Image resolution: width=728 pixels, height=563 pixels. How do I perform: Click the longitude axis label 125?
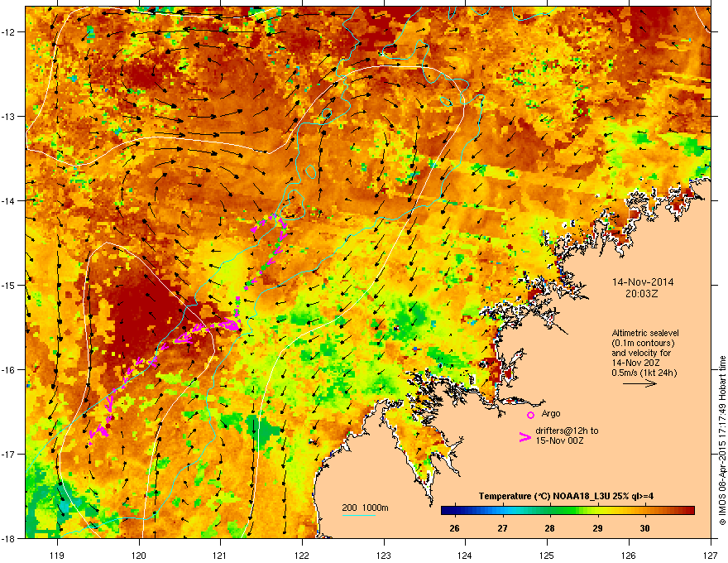coord(547,555)
